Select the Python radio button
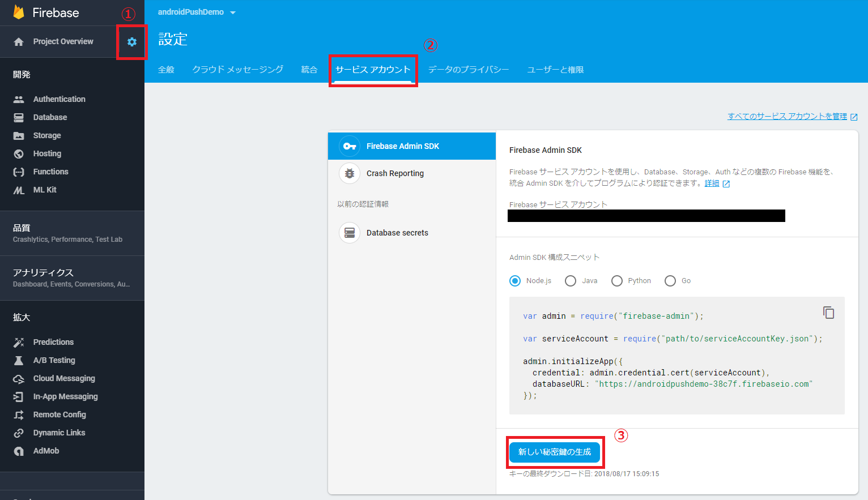 pos(617,281)
